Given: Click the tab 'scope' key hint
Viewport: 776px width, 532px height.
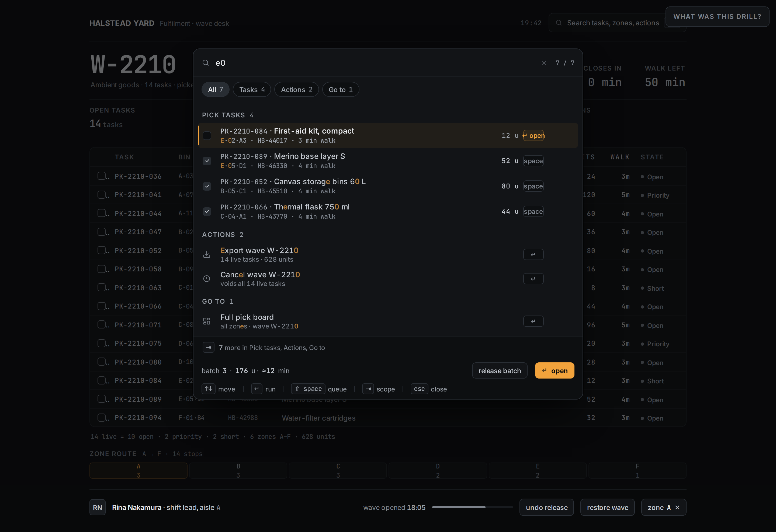Looking at the screenshot, I should coord(368,389).
